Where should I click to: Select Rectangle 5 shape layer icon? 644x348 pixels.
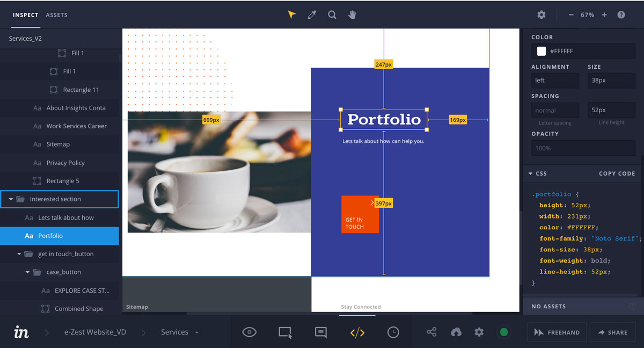(37, 181)
